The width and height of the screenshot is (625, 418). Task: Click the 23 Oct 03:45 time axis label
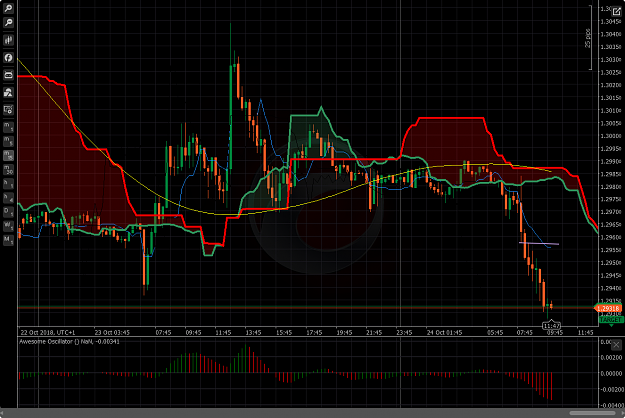(x=112, y=332)
